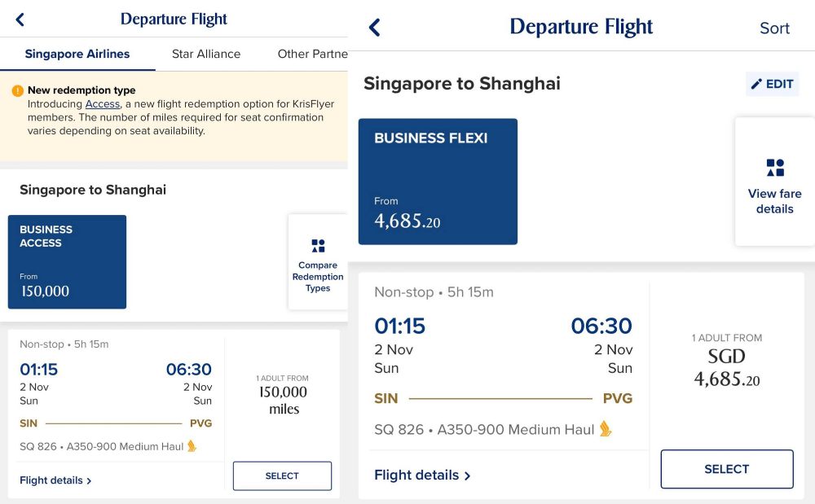
Task: Click Singapore Airlines logo beside SGD flight
Action: 606,429
